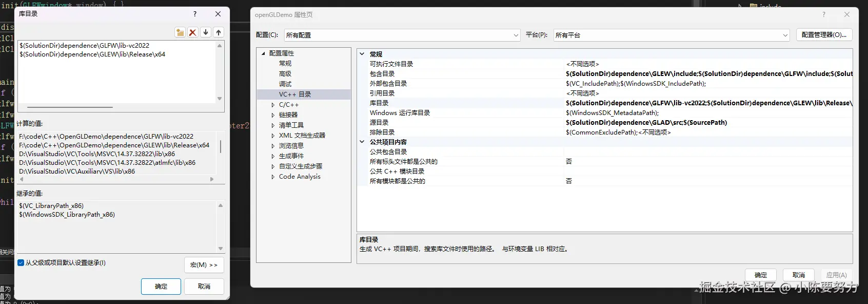Expand the 链接器 tree node

[273, 115]
